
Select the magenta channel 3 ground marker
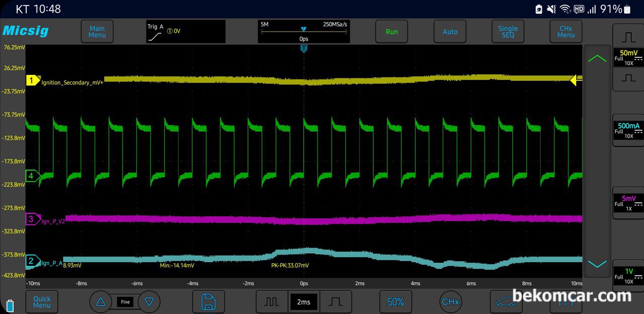[x=33, y=219]
